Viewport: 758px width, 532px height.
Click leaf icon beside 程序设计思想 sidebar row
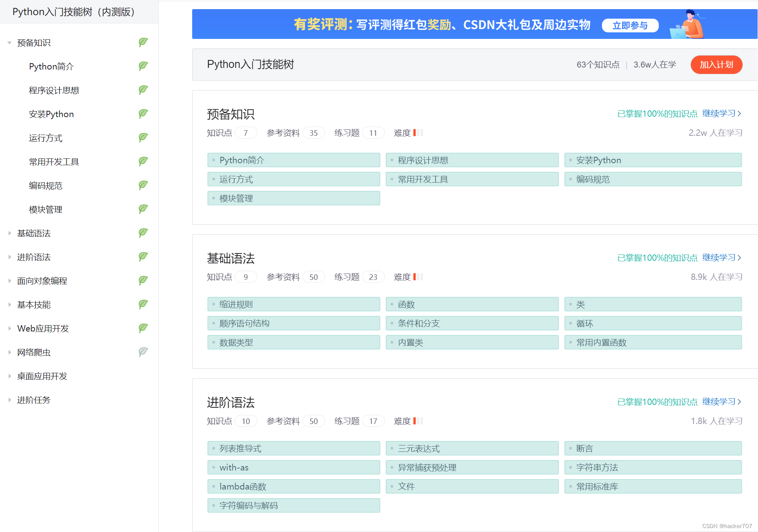click(143, 90)
